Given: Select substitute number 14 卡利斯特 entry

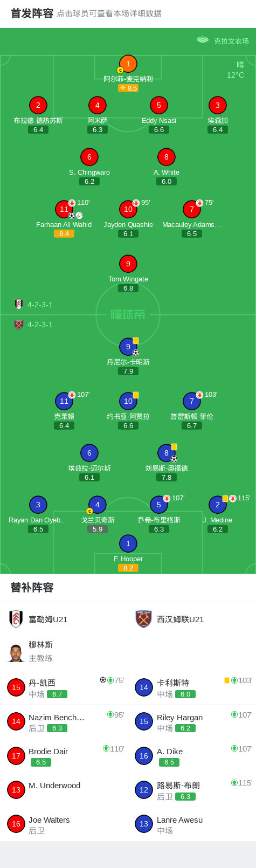Looking at the screenshot, I should click(192, 687).
